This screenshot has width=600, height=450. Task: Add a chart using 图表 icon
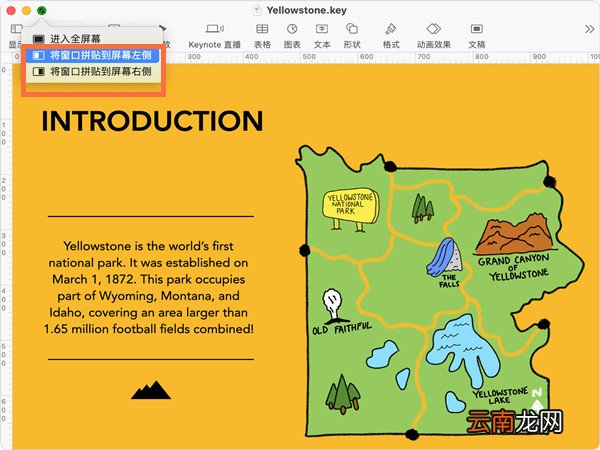pyautogui.click(x=292, y=36)
